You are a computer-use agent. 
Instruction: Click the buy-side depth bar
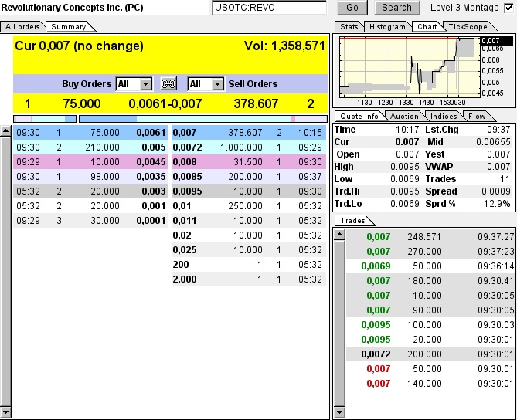45,119
